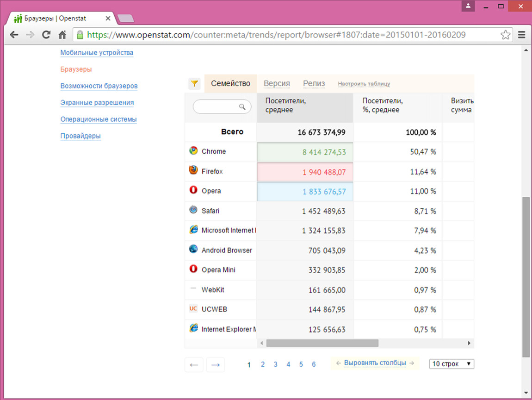Bookmark this page with the star icon
Image resolution: width=532 pixels, height=400 pixels.
point(505,35)
